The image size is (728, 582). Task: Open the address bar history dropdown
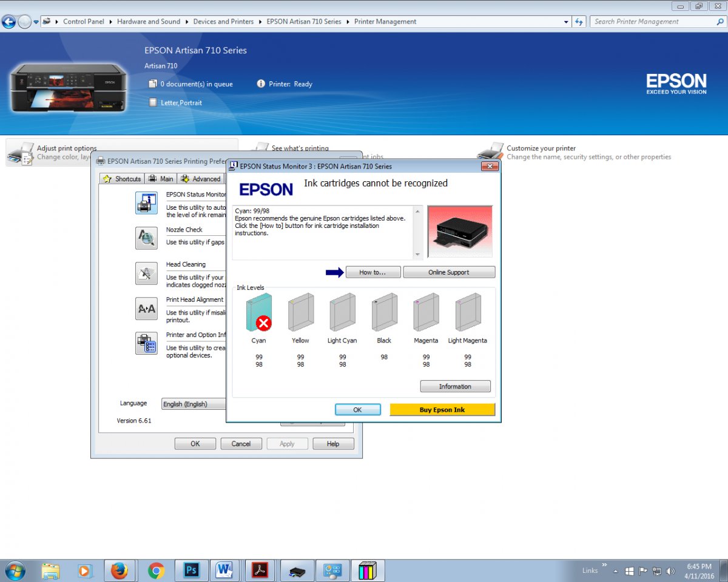point(565,21)
